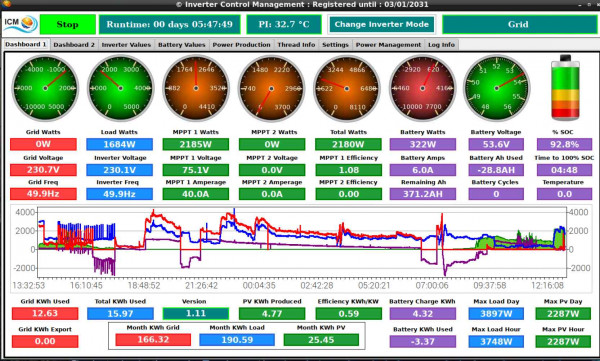Click the Grid Watts gauge dial

coord(45,88)
